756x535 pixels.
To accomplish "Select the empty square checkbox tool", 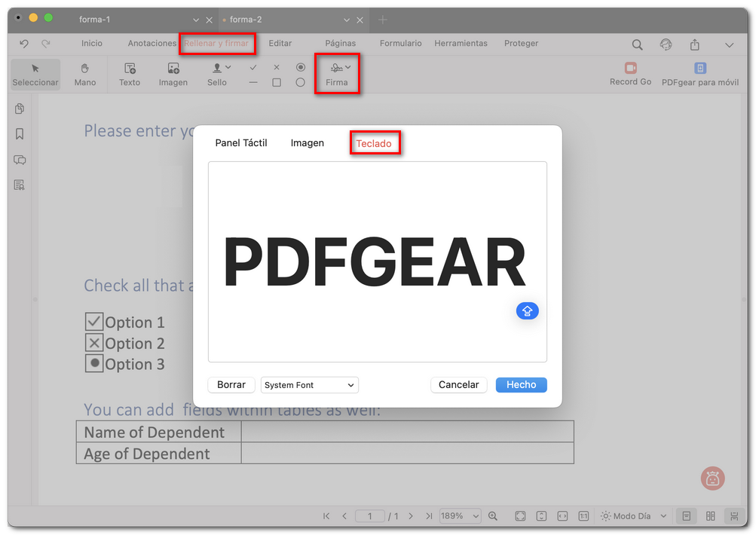I will pyautogui.click(x=277, y=82).
